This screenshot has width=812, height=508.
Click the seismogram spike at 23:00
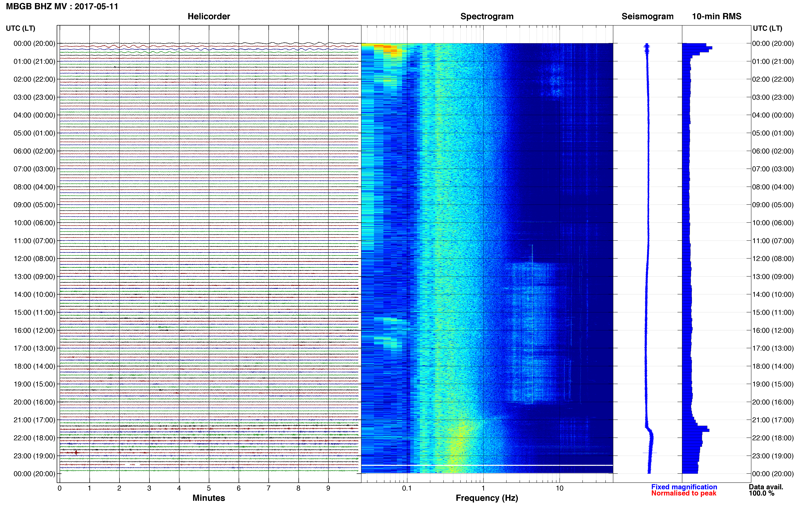click(x=650, y=453)
